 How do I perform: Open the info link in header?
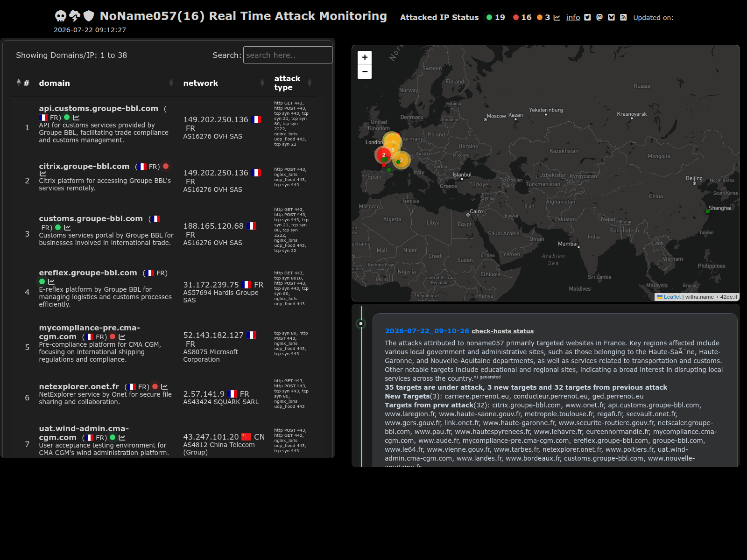(573, 17)
